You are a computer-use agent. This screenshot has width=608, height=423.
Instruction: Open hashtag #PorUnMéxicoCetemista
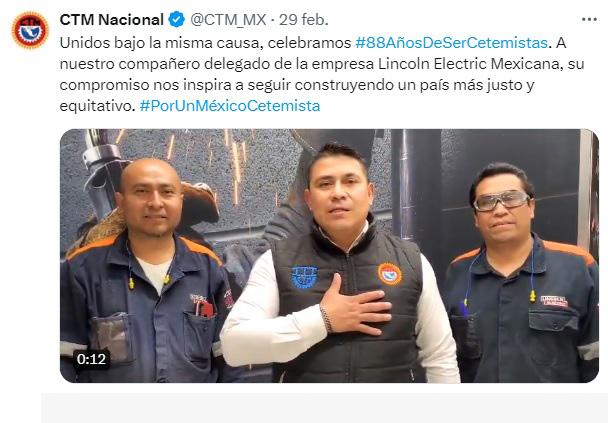pyautogui.click(x=230, y=105)
